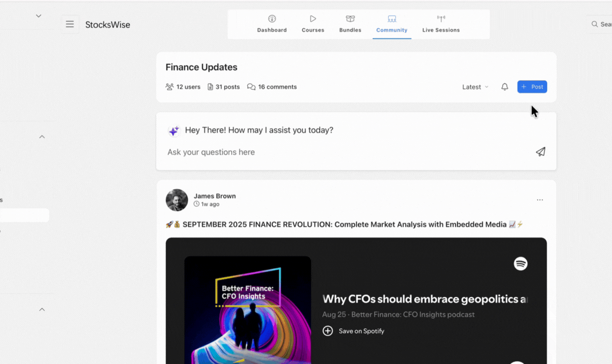The height and width of the screenshot is (364, 612).
Task: Click the search icon at top right
Action: (x=595, y=24)
